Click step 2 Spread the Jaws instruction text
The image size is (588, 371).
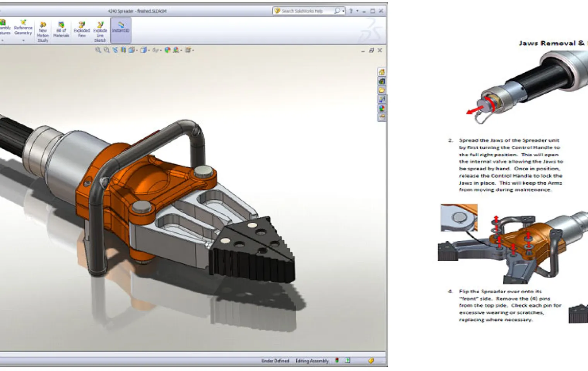pos(511,165)
